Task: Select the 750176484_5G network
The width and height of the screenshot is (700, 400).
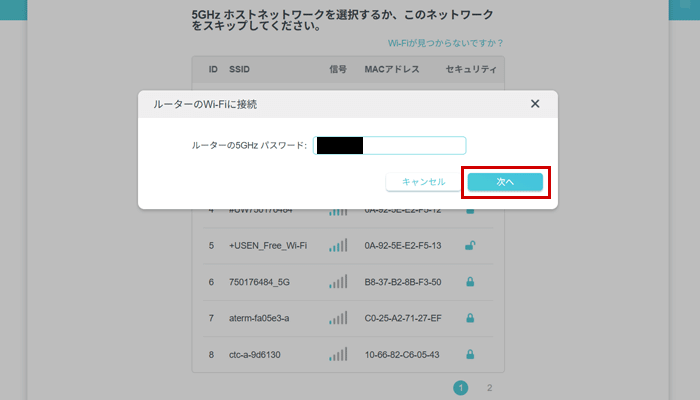Action: [x=348, y=282]
